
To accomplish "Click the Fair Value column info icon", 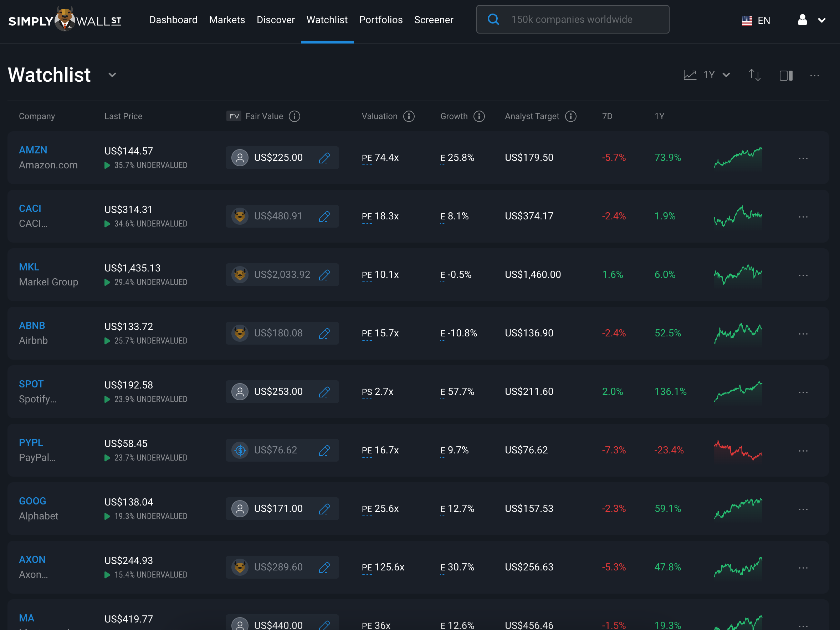I will (294, 116).
